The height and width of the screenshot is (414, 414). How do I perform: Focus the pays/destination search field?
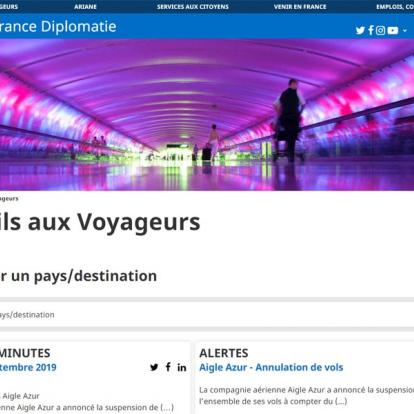coord(207,315)
